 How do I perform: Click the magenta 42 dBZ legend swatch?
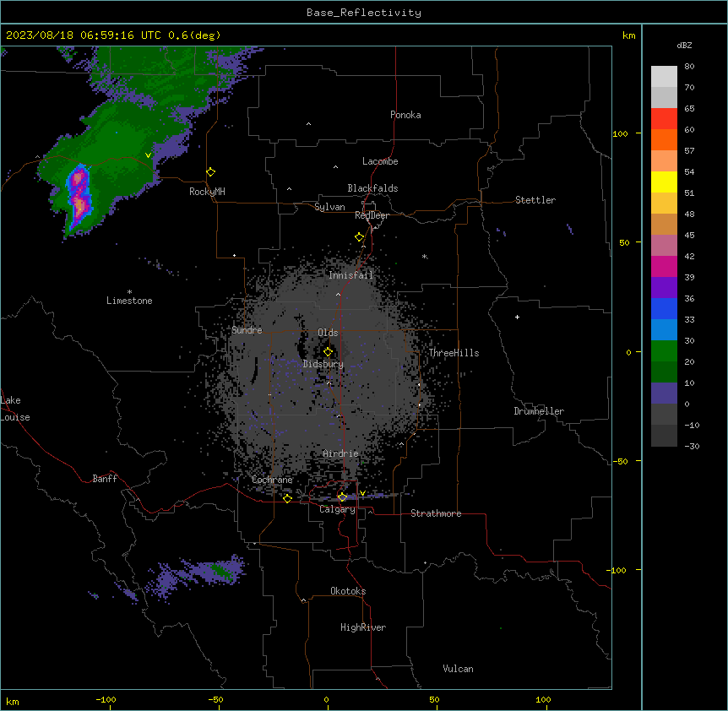[664, 266]
